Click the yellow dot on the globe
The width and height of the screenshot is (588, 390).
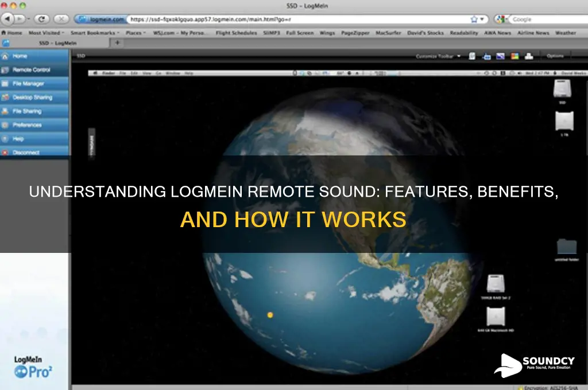270,315
